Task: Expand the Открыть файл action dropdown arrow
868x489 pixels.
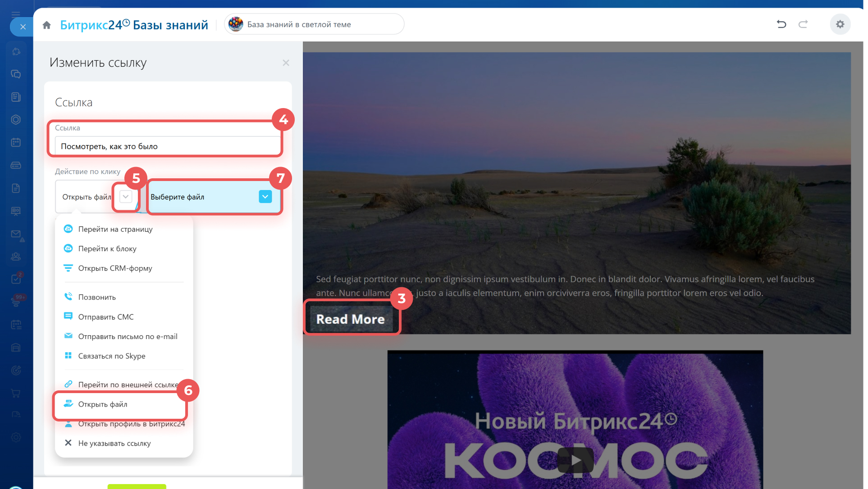Action: (x=126, y=197)
